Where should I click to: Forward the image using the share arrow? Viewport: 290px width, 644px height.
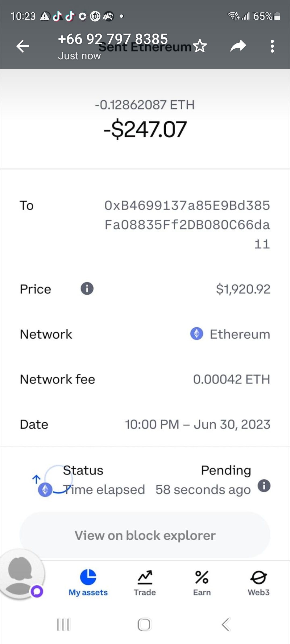tap(238, 46)
